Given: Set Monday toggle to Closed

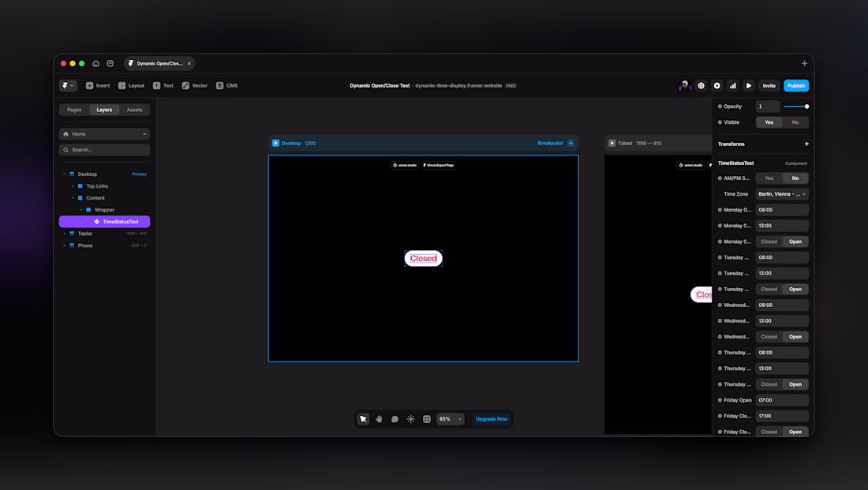Looking at the screenshot, I should [x=769, y=242].
